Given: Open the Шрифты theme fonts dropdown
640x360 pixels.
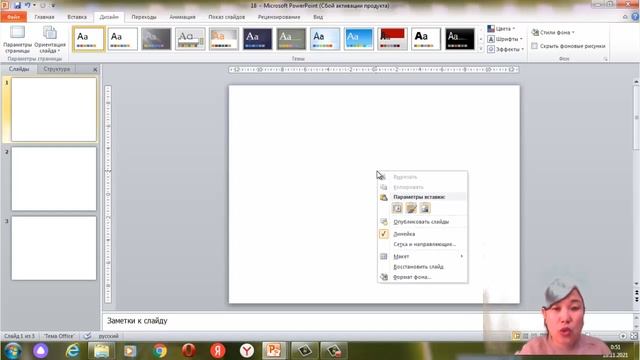Looking at the screenshot, I should (x=505, y=39).
